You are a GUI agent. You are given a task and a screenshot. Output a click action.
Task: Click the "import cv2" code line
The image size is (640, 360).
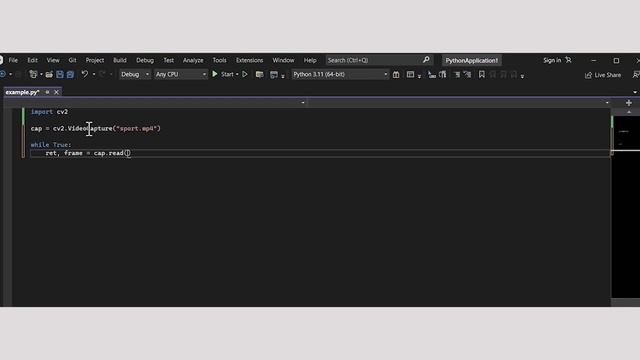(49, 112)
